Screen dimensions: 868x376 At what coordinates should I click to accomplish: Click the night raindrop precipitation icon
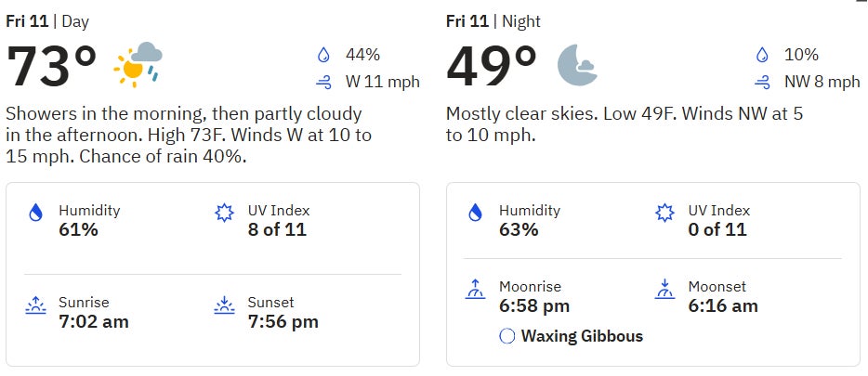(x=763, y=55)
